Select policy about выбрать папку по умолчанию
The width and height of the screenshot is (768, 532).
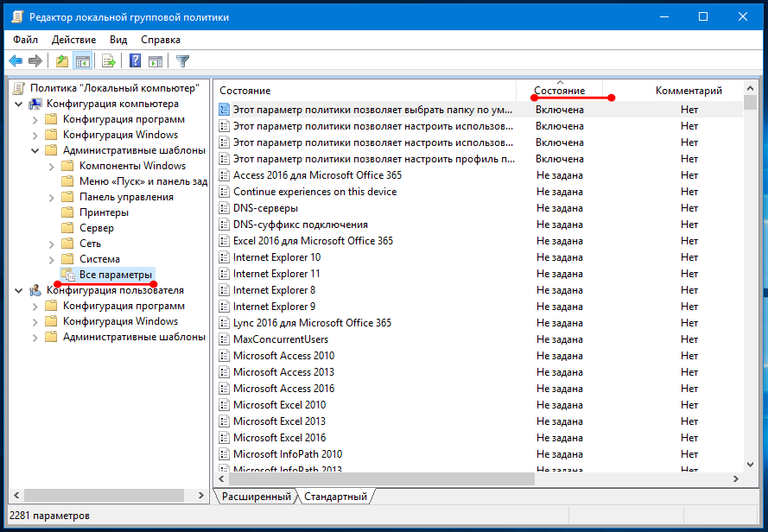click(372, 110)
